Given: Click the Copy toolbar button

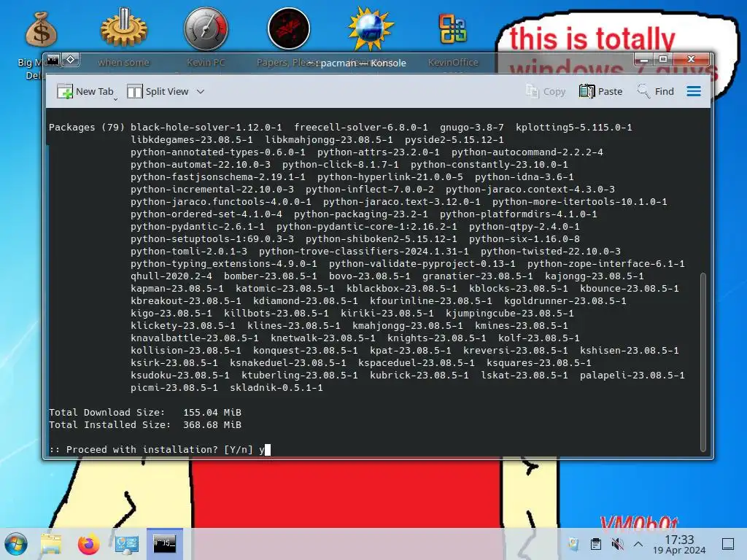Looking at the screenshot, I should [546, 91].
